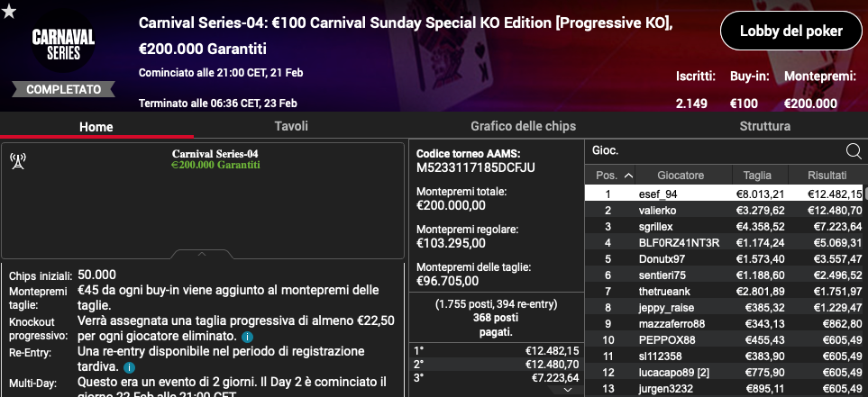This screenshot has height=397, width=868.
Task: Select player sgrillex in the ranking
Action: [x=724, y=227]
